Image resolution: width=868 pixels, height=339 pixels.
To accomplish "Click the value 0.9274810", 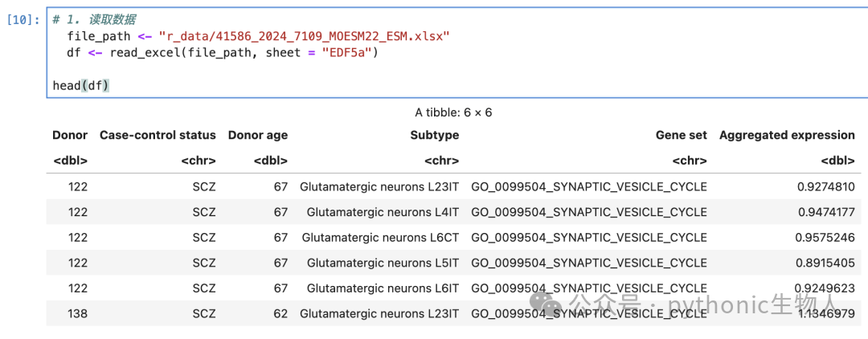I will pyautogui.click(x=826, y=187).
